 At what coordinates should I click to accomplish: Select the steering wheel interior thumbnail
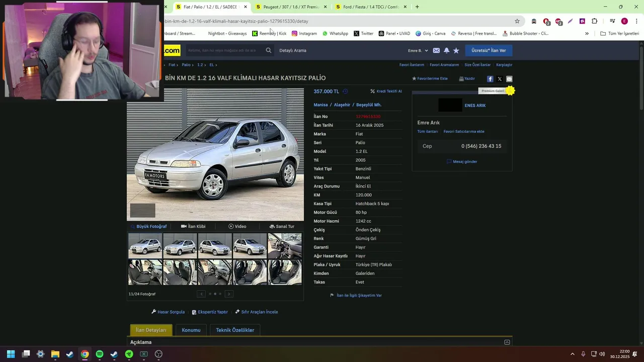(285, 245)
